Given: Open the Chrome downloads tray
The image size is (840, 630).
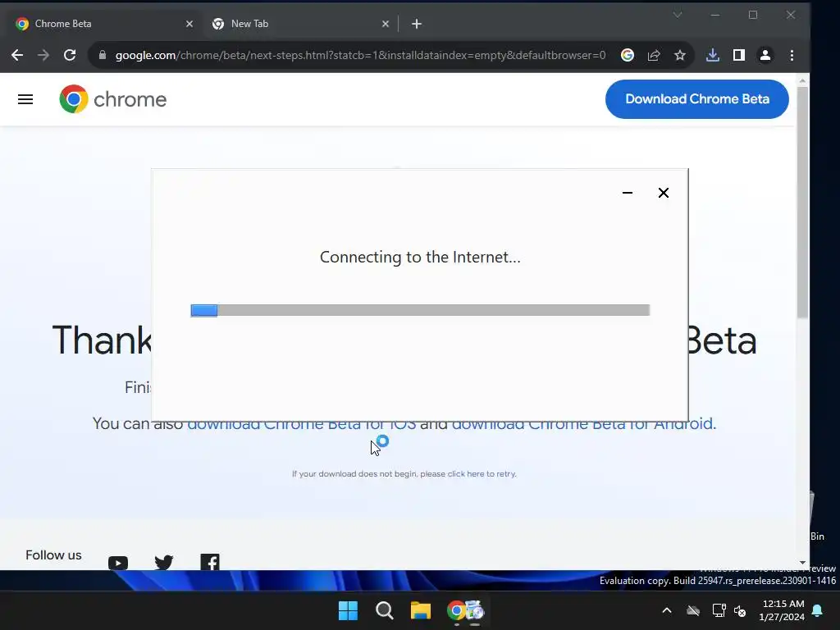Looking at the screenshot, I should pos(713,55).
